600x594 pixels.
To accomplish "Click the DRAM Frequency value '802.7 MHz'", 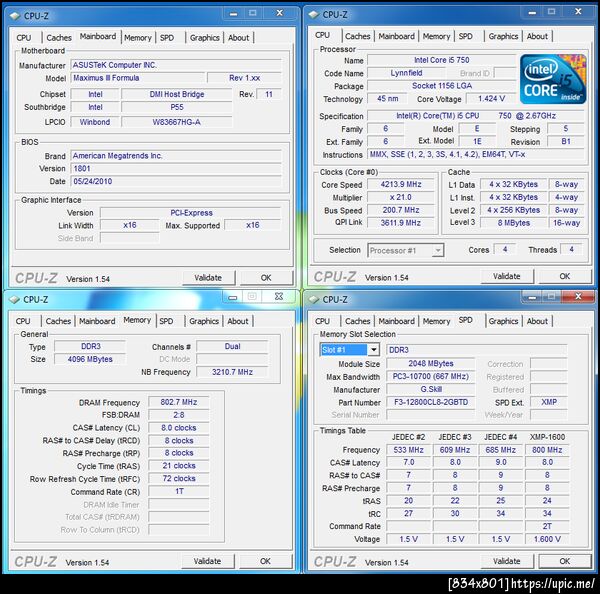I will tap(179, 402).
